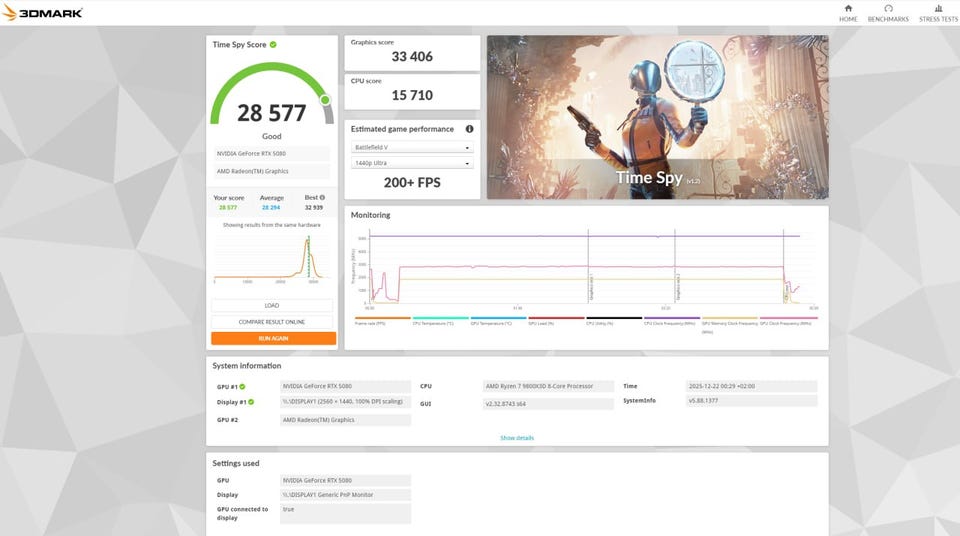
Task: Toggle Frame rate (FPS) legend in Monitoring
Action: [382, 320]
